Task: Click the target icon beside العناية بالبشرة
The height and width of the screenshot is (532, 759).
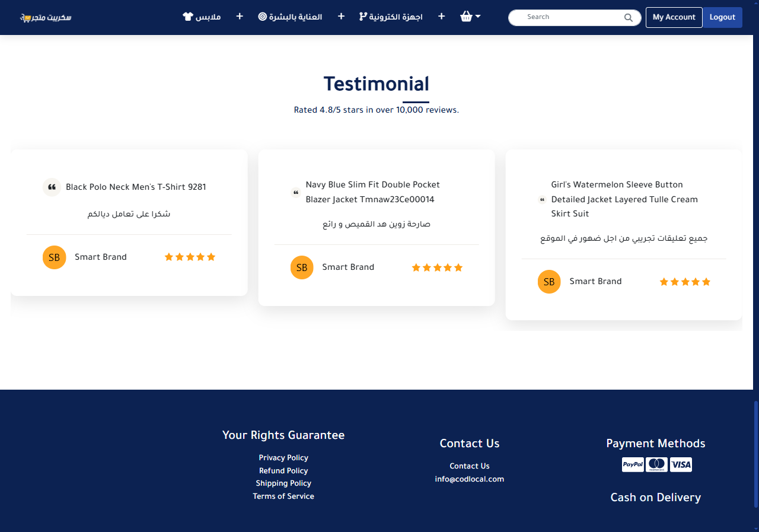Action: click(263, 17)
